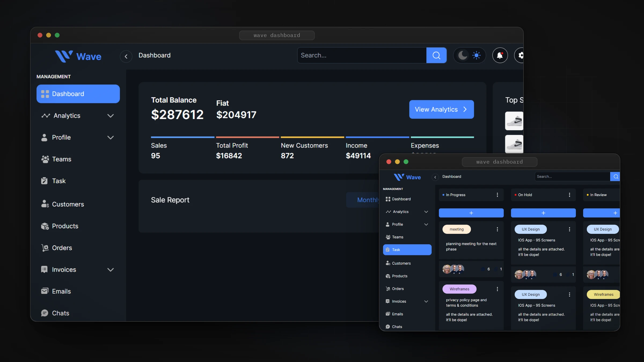This screenshot has height=362, width=644.
Task: Open Task in large window sidebar
Action: [x=78, y=181]
